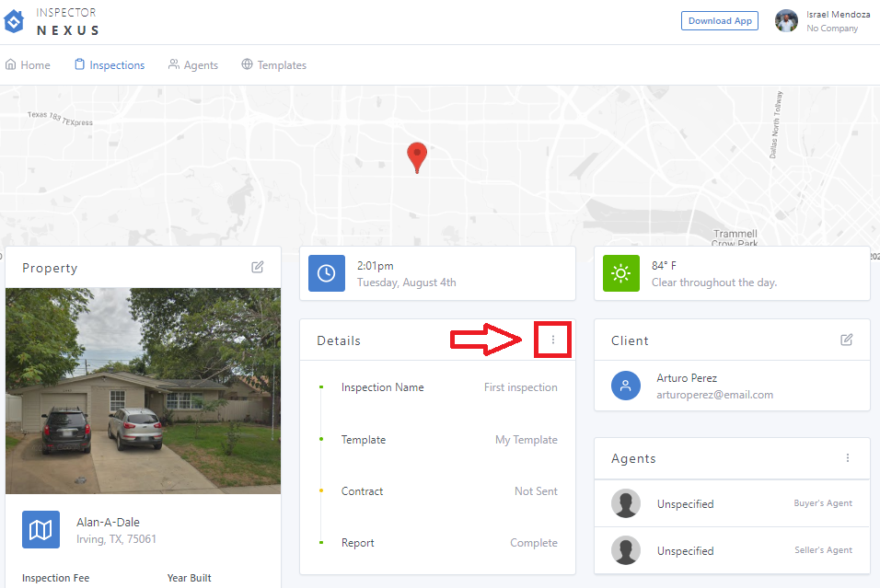Viewport: 880px width, 588px height.
Task: Switch to the Templates tab
Action: pyautogui.click(x=273, y=65)
